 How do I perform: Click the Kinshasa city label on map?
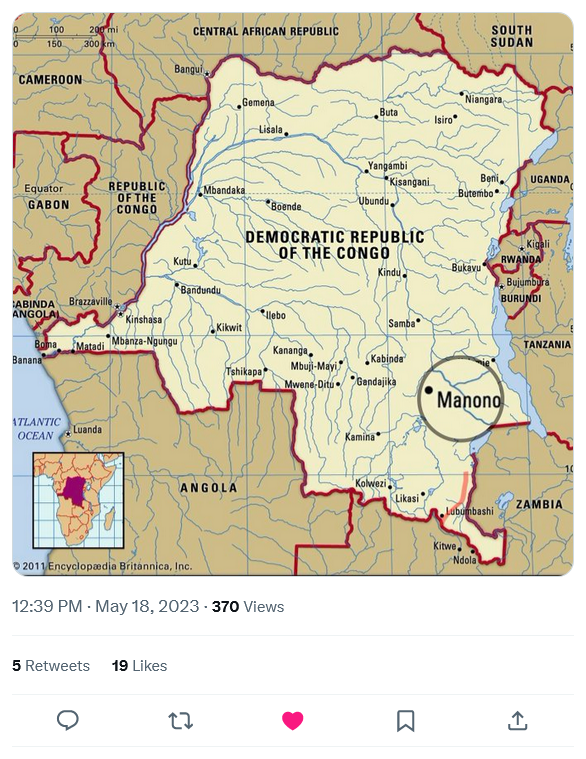[144, 319]
